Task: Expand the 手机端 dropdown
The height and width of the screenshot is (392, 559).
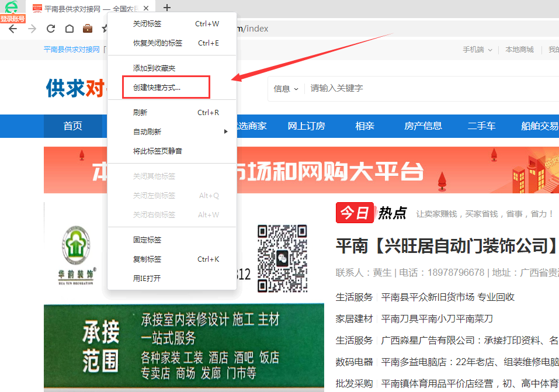Action: (477, 50)
